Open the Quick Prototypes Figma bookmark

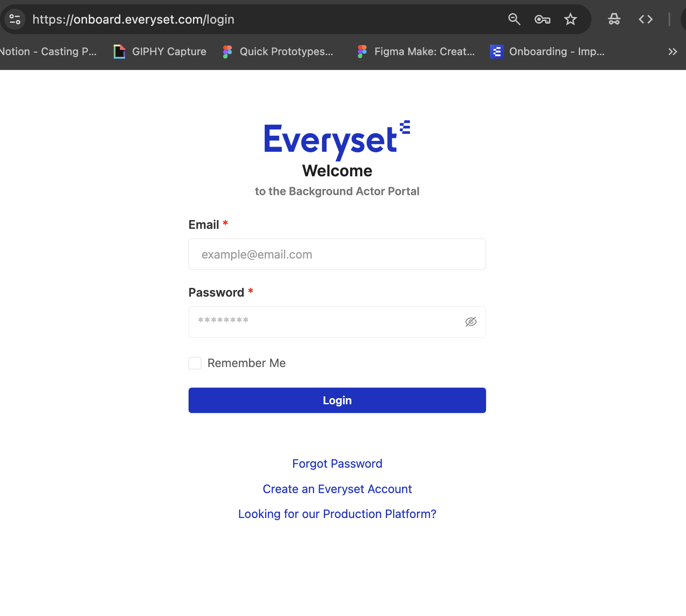(278, 52)
